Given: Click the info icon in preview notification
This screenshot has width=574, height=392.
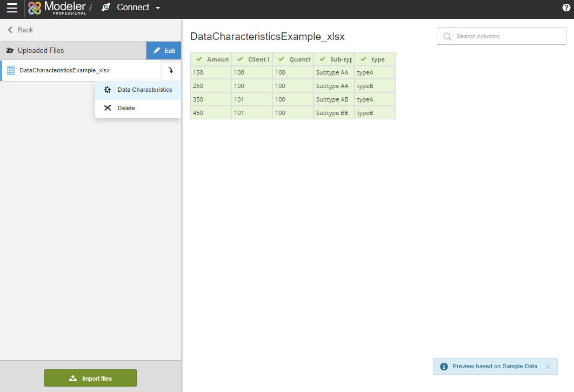Looking at the screenshot, I should point(444,367).
